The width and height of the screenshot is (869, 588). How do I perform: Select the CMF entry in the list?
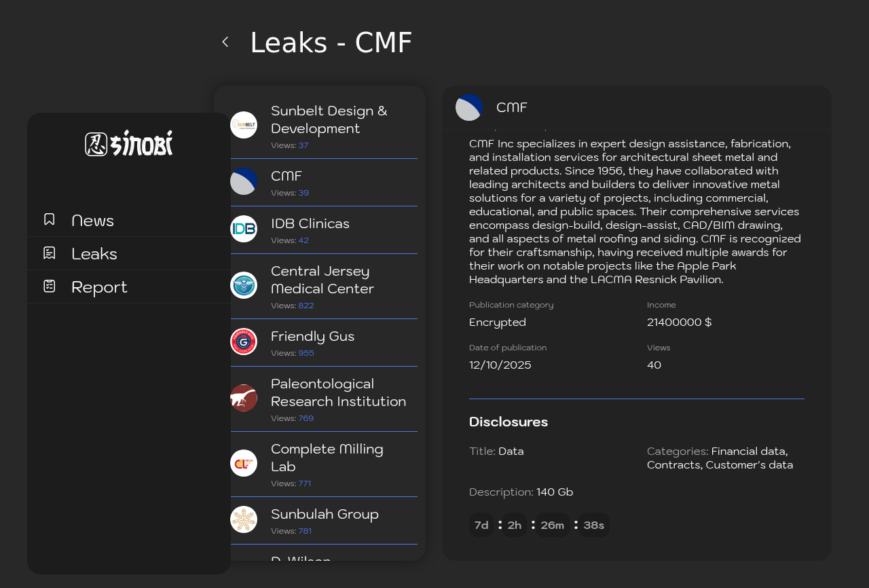286,177
